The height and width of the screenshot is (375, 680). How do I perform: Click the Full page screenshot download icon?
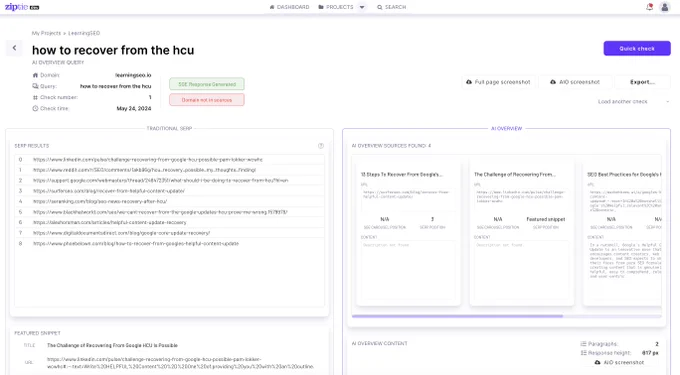click(x=469, y=82)
